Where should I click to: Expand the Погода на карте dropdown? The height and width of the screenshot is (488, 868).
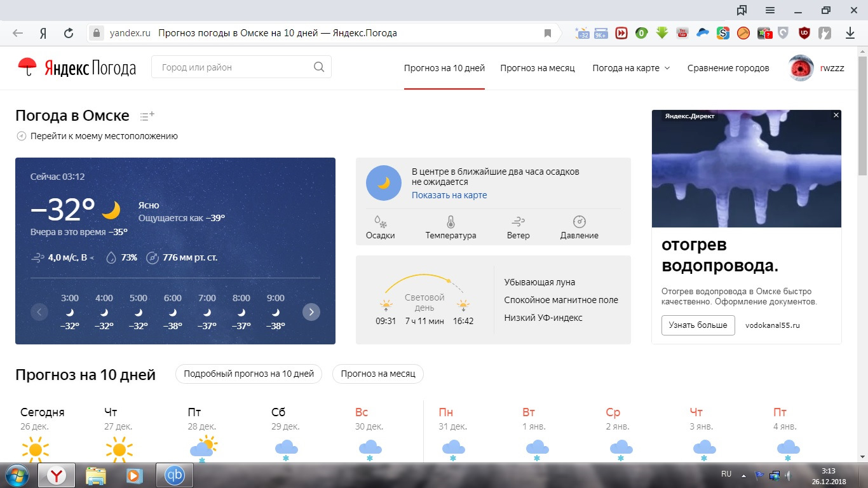(x=631, y=68)
